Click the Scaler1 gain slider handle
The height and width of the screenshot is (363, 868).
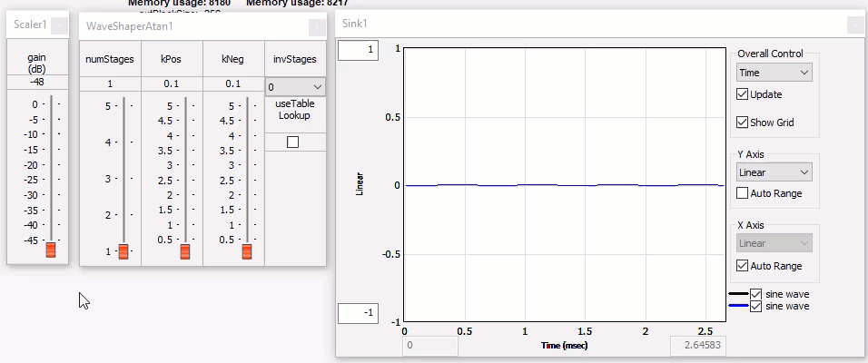point(51,250)
